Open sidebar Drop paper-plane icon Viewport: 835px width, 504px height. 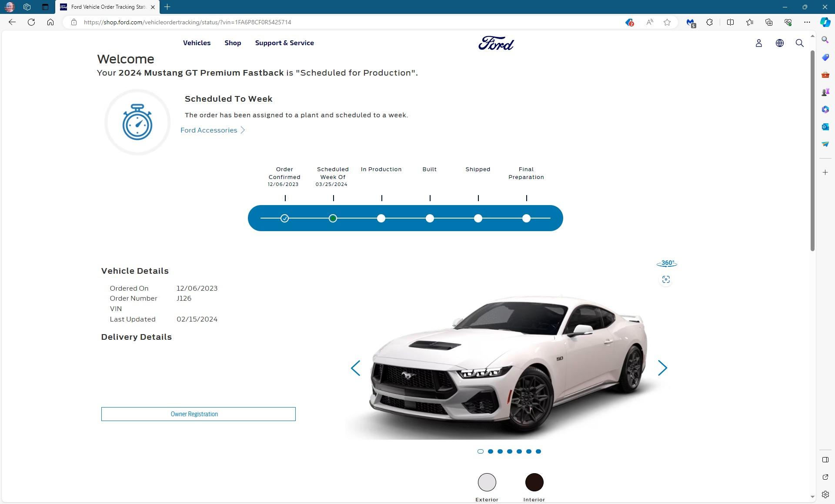[x=825, y=144]
